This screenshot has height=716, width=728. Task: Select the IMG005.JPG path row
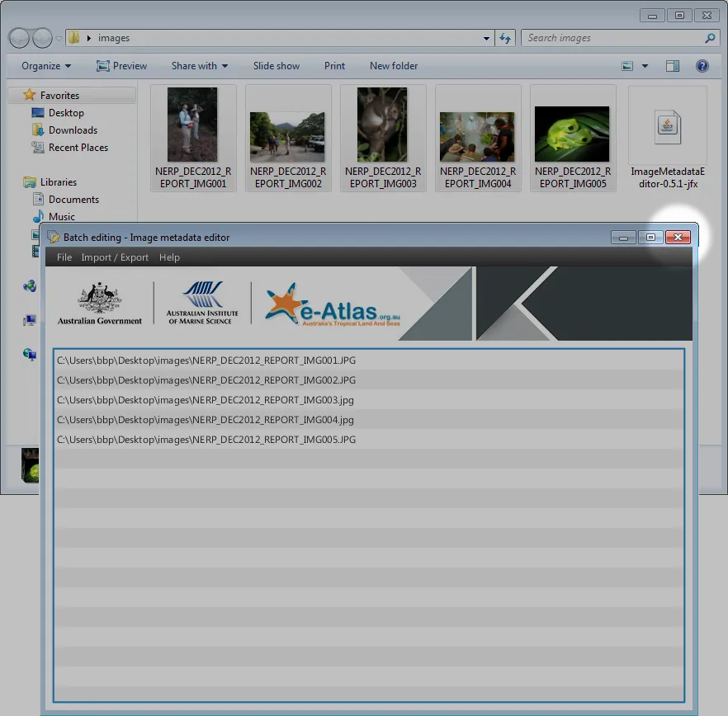369,440
